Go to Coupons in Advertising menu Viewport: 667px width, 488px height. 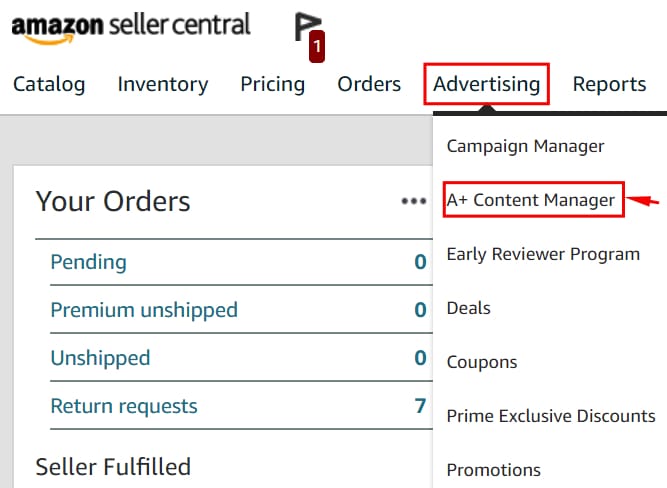481,362
